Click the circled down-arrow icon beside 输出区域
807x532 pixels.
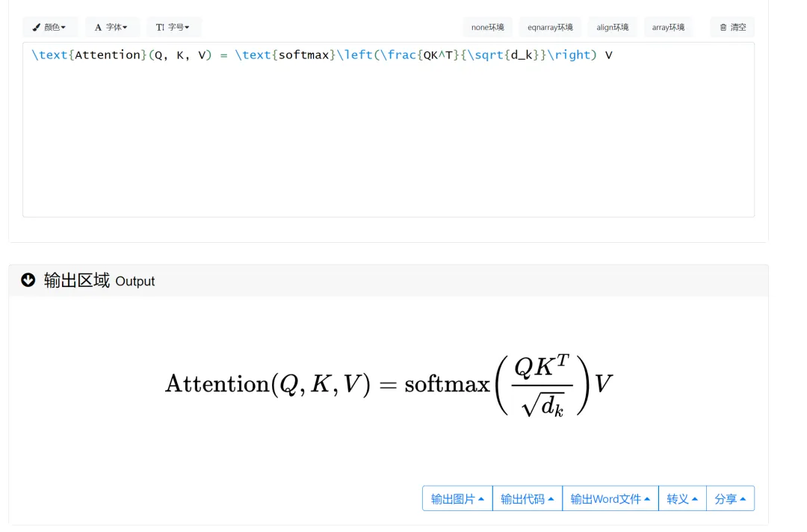tap(28, 280)
